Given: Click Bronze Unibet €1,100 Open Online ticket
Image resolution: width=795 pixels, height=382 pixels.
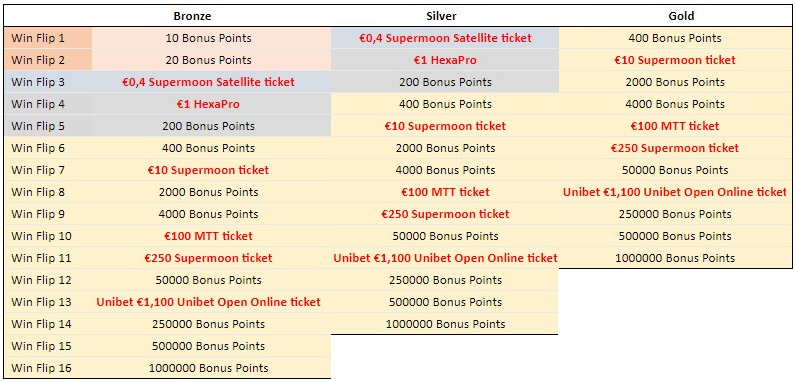Looking at the screenshot, I should [x=208, y=302].
